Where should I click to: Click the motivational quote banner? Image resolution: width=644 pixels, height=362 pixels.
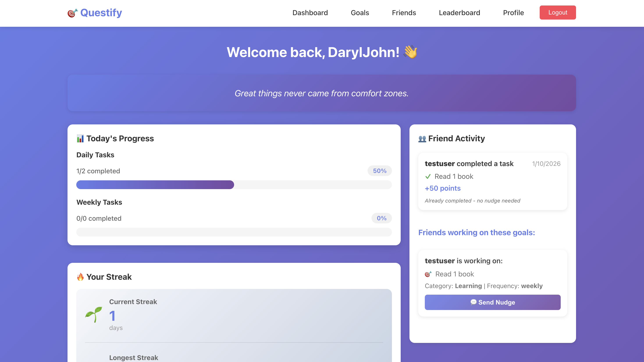(322, 93)
